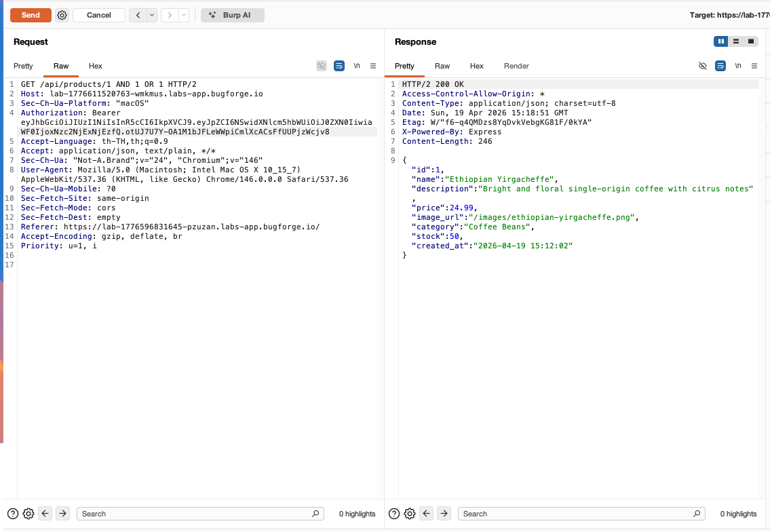The width and height of the screenshot is (770, 532).
Task: Click the Host header line
Action: coord(142,94)
